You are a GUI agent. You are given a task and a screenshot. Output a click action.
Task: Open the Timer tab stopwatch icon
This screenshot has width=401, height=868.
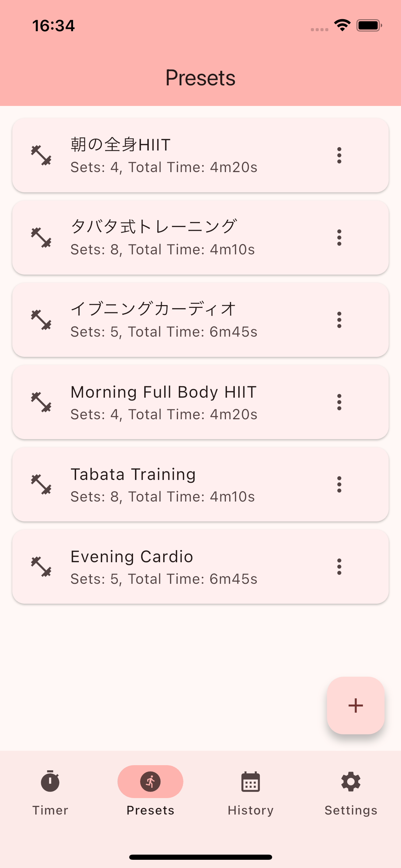pos(50,782)
